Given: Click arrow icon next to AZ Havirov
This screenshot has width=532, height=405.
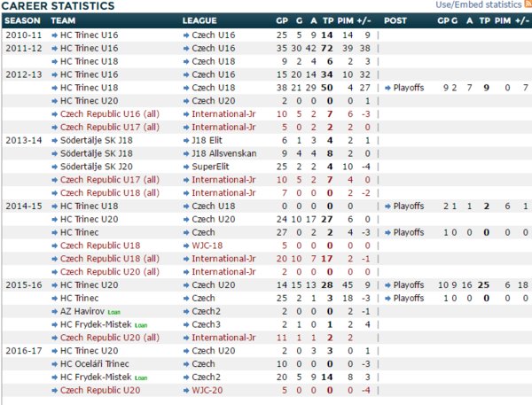Looking at the screenshot, I should coord(55,311).
